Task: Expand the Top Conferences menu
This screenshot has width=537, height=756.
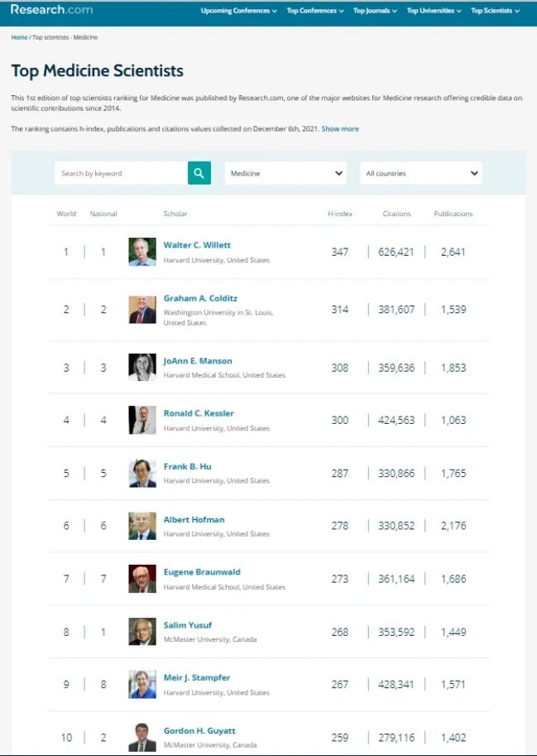Action: tap(316, 11)
